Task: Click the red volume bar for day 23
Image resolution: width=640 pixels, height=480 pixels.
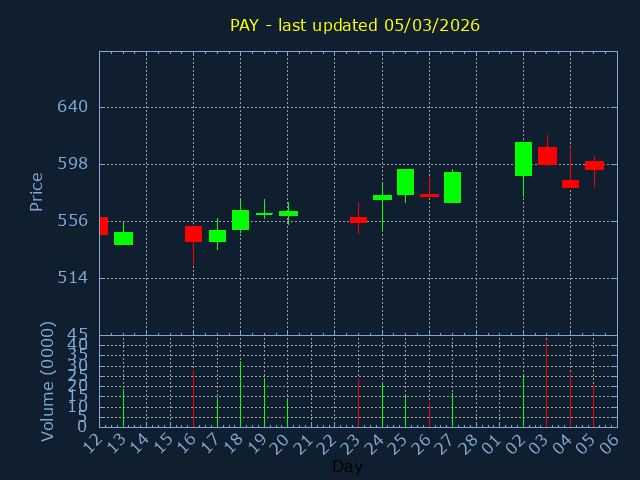Action: tap(358, 401)
